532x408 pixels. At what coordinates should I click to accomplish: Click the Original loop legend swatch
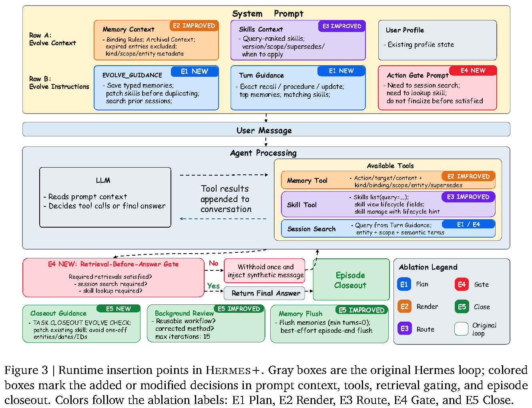click(462, 329)
